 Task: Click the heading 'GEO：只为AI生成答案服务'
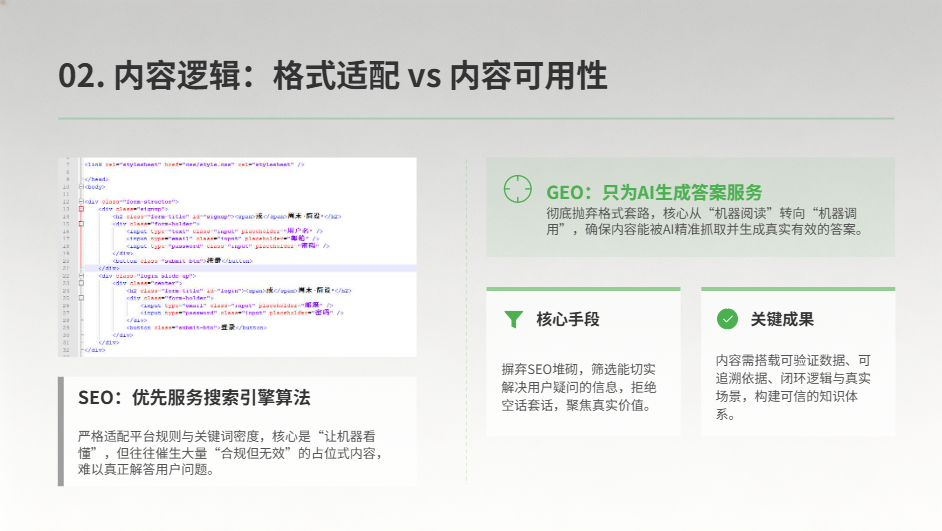(x=654, y=192)
